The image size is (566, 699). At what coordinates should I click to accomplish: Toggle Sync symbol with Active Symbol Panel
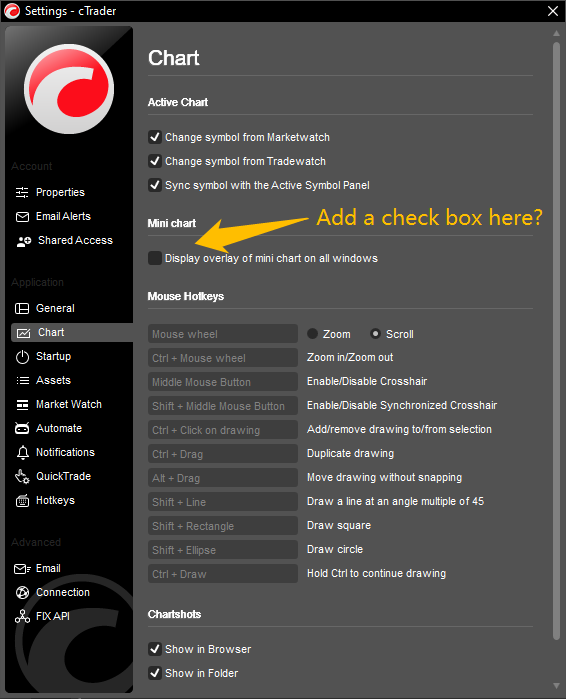click(155, 185)
